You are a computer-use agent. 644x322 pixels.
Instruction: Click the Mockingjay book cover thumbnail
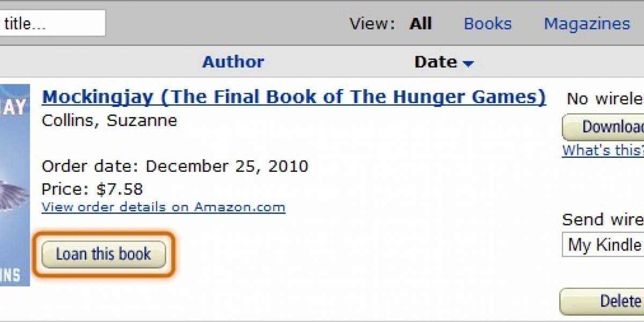[x=15, y=185]
